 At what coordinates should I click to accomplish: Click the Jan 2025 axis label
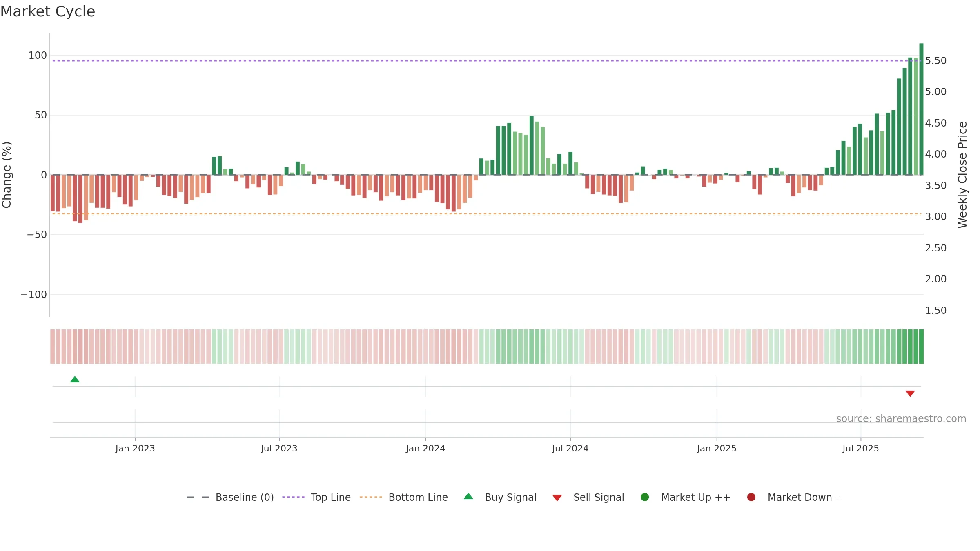coord(717,449)
